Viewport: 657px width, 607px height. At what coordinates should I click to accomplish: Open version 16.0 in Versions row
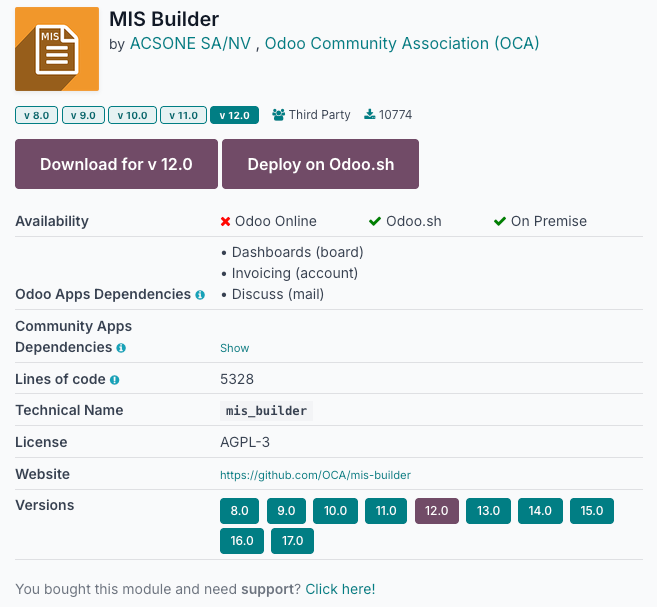(x=242, y=541)
